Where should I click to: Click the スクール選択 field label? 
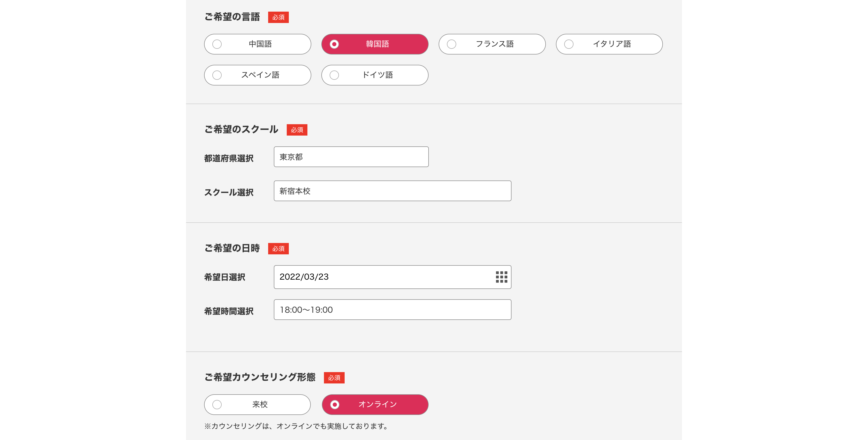coord(229,192)
